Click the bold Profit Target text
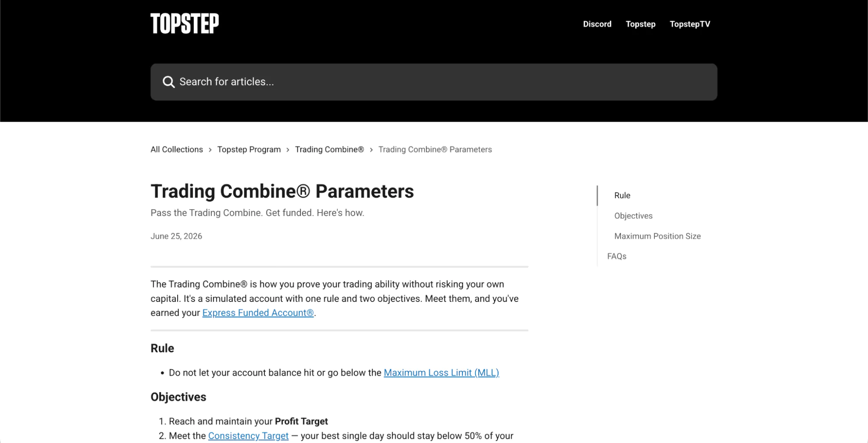Screen dimensions: 868x443 coord(301,421)
